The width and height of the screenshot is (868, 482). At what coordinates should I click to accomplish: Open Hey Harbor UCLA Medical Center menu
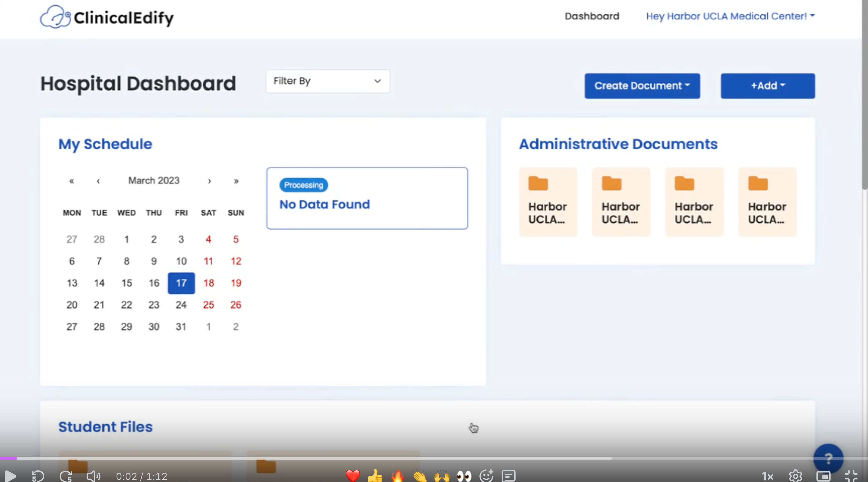click(730, 16)
